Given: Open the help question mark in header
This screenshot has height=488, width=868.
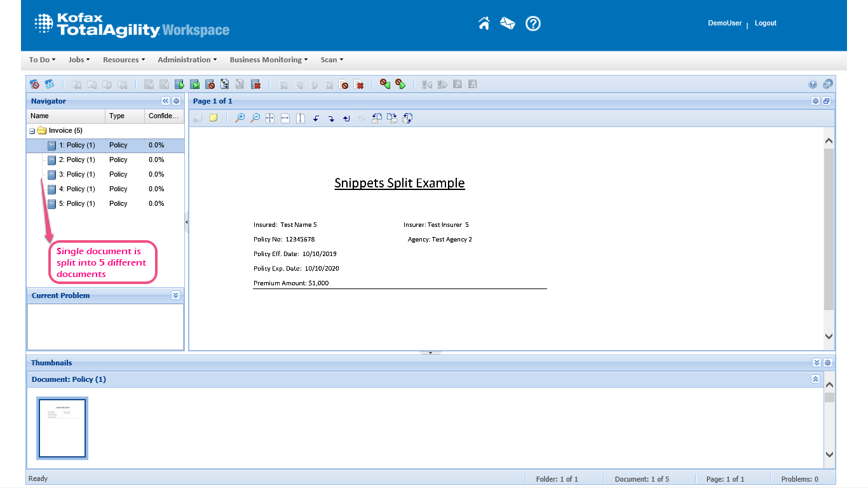Looking at the screenshot, I should [532, 24].
